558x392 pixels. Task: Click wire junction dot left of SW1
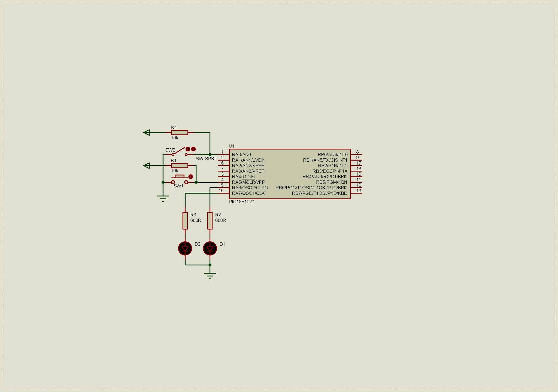(163, 182)
